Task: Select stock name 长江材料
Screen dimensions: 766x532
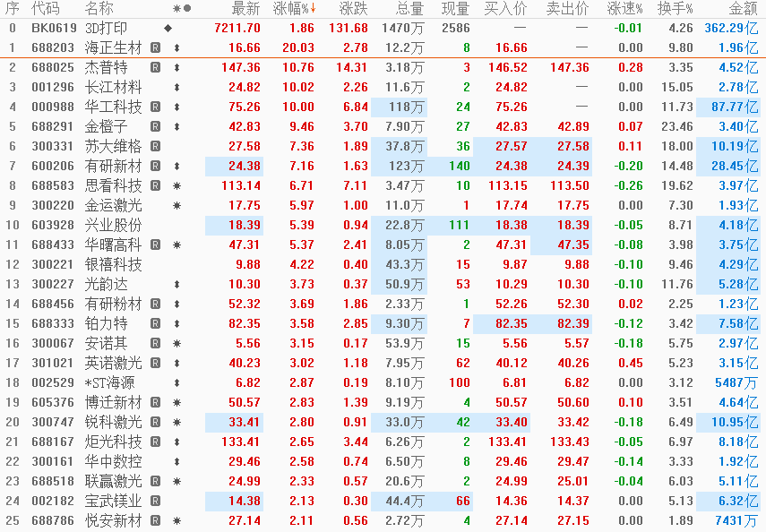Action: coord(114,88)
